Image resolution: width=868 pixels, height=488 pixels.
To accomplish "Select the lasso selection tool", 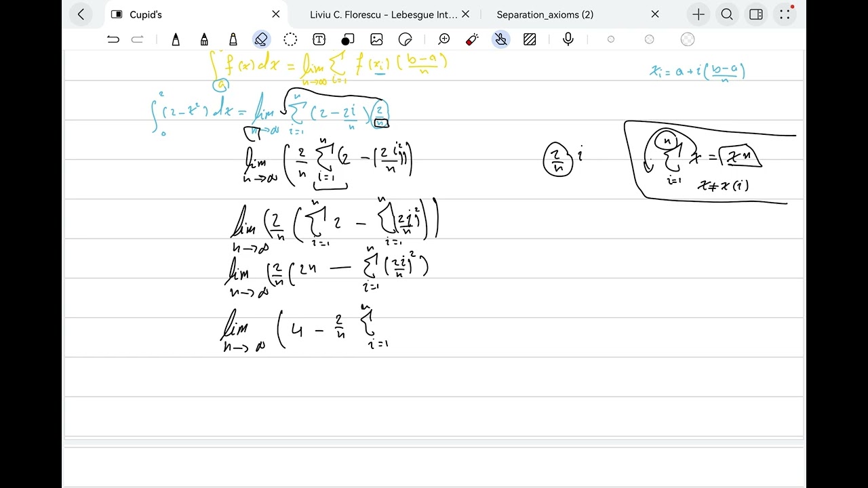I will [290, 39].
